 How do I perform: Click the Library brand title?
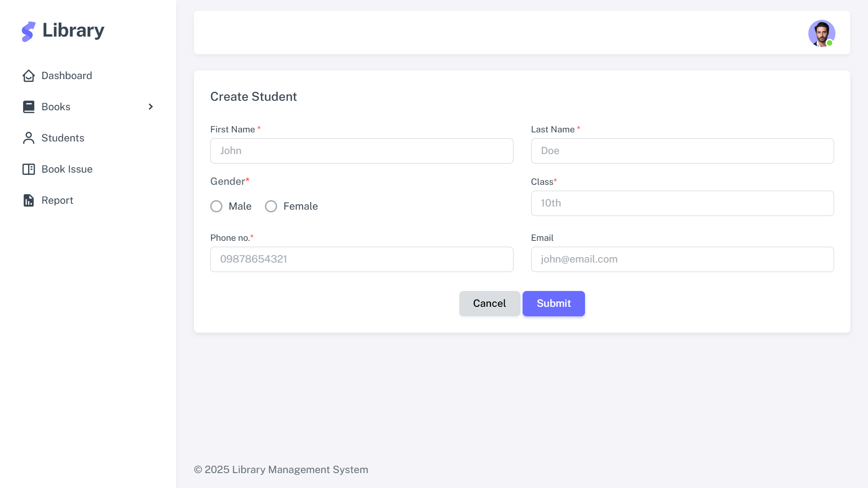click(73, 31)
